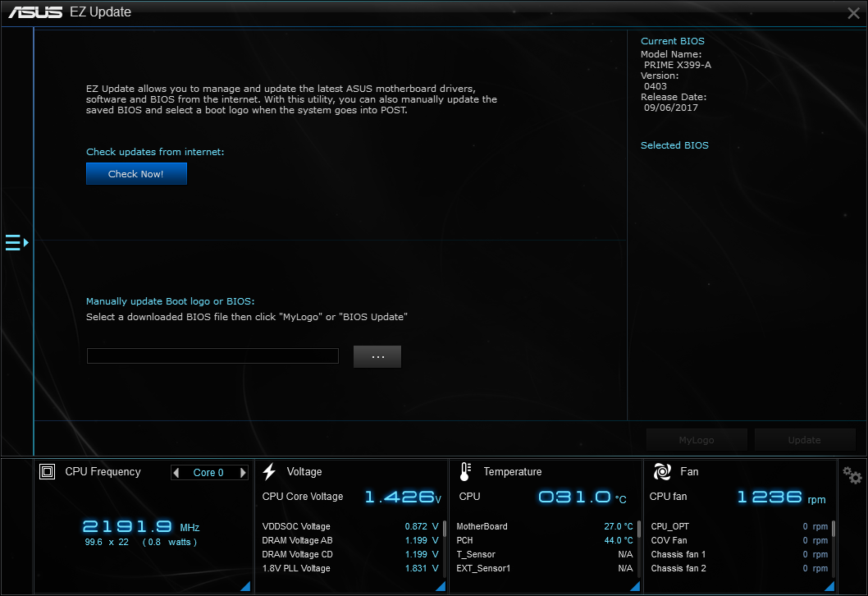
Task: Click model name PRIME X399-A
Action: pyautogui.click(x=678, y=65)
